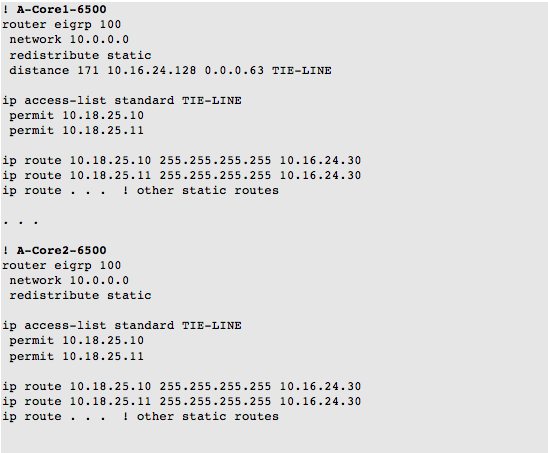
Task: Click the distance 171 command line
Action: [x=170, y=70]
